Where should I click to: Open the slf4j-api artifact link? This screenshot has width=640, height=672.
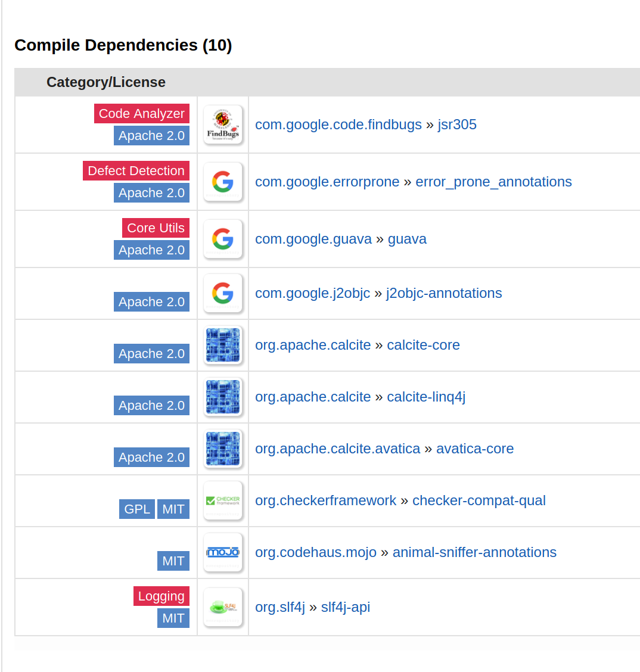tap(346, 607)
